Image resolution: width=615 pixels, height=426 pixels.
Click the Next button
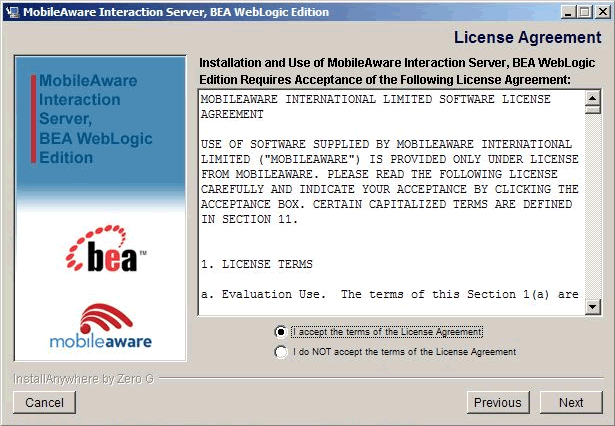[571, 402]
